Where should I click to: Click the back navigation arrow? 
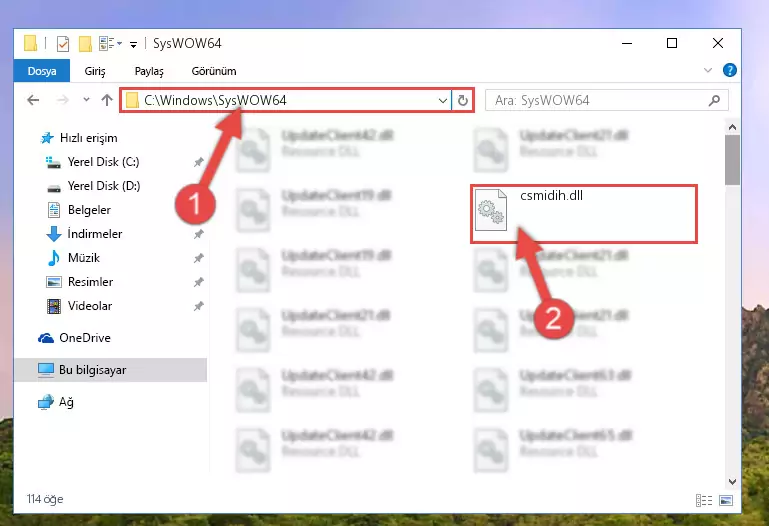tap(33, 100)
